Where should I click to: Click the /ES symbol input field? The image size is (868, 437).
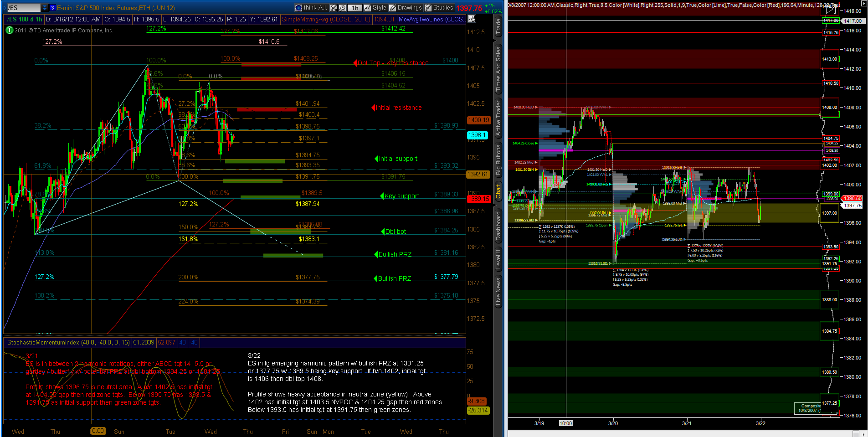(x=23, y=8)
